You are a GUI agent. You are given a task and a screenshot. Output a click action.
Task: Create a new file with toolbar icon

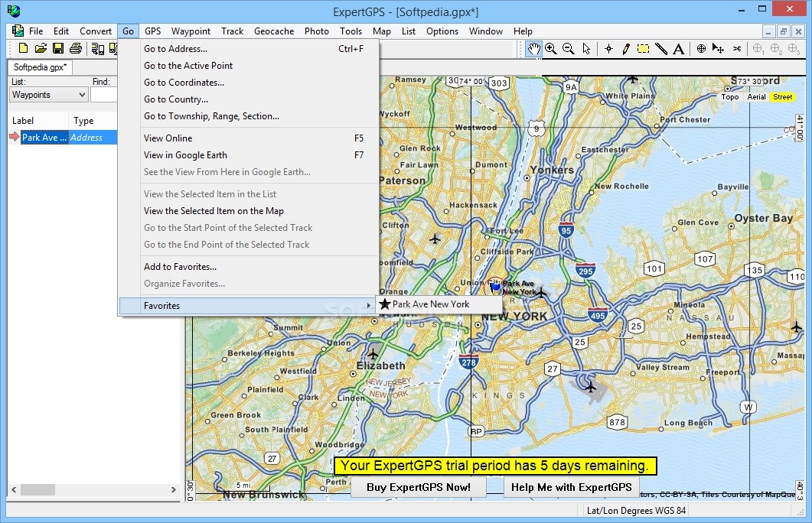point(23,49)
